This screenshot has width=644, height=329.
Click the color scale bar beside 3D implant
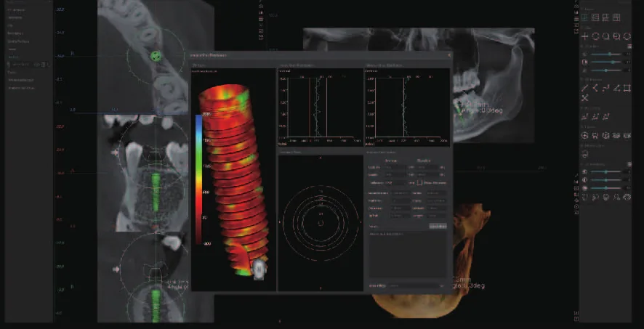[198, 179]
